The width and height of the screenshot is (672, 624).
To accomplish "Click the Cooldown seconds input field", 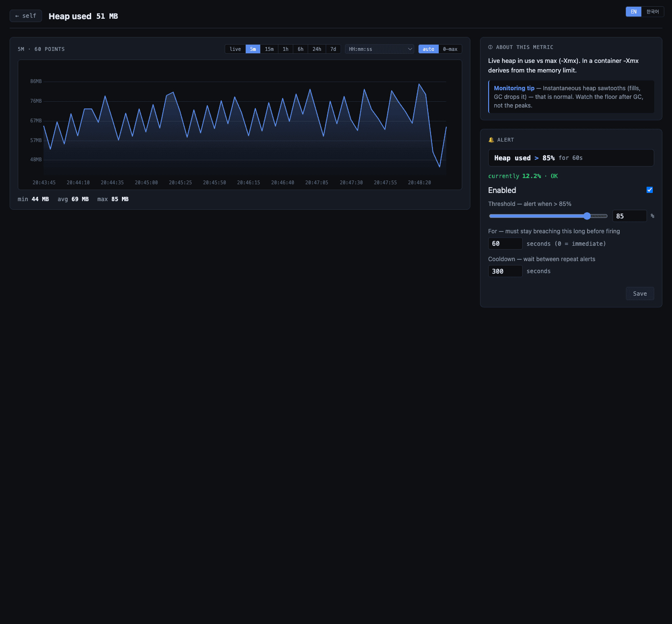I will coord(505,271).
